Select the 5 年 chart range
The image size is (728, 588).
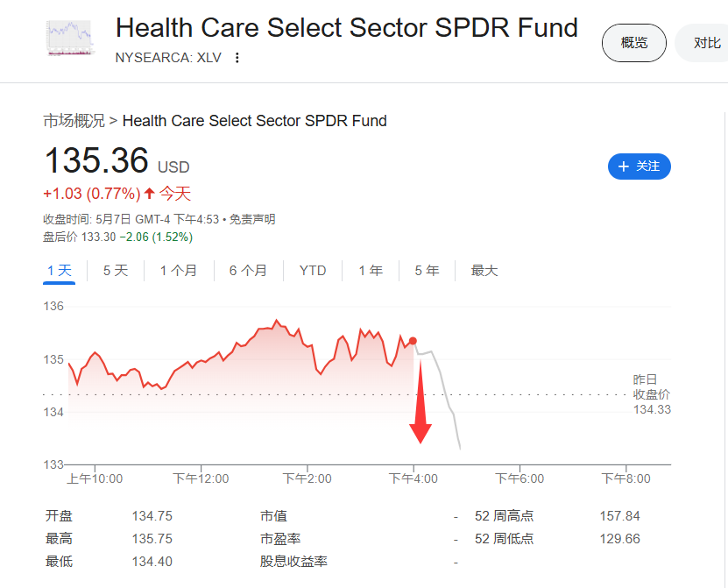click(x=428, y=270)
